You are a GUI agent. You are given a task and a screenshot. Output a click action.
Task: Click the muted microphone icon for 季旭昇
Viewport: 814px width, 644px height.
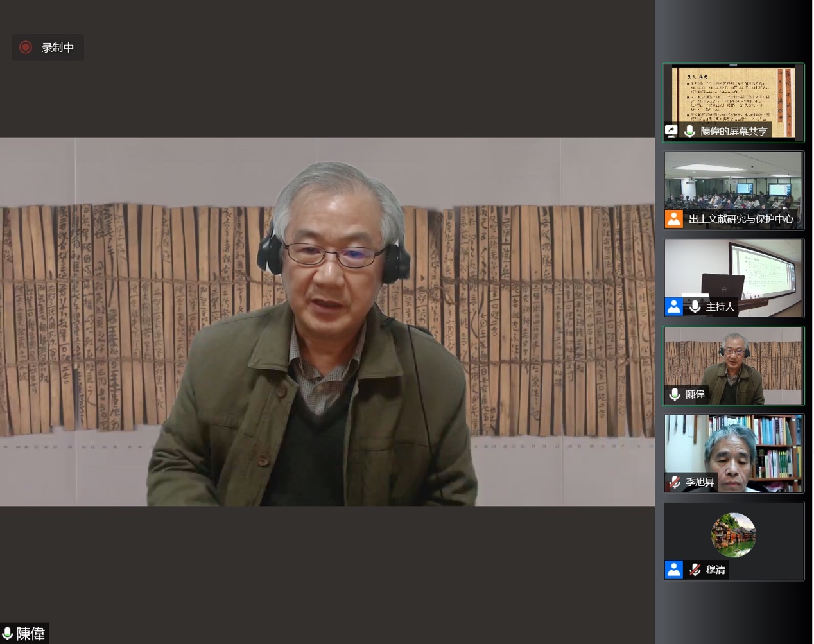(674, 482)
